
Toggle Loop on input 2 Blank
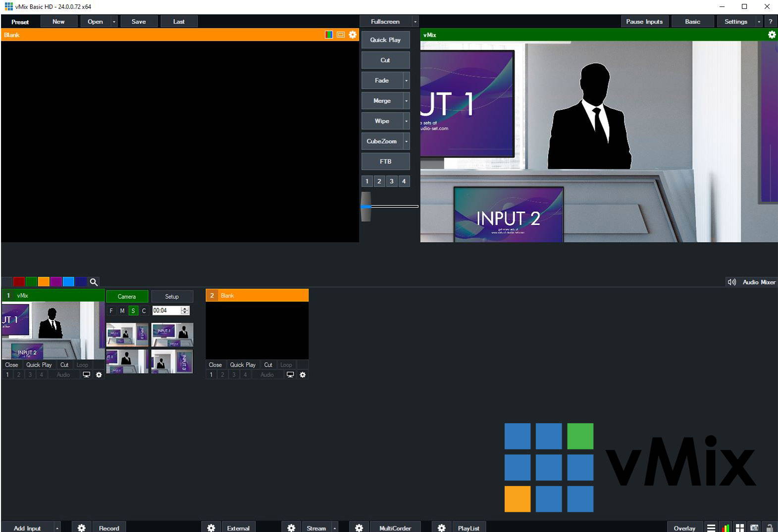coord(286,365)
